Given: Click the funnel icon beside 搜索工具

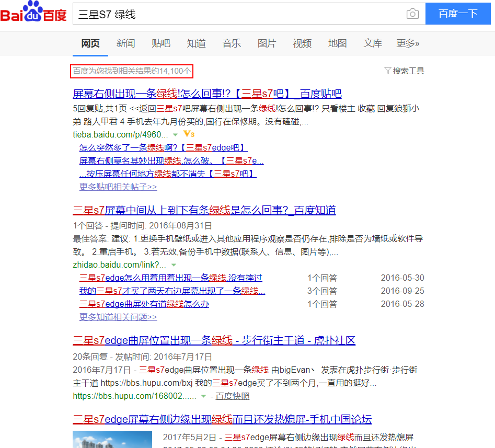Looking at the screenshot, I should tap(388, 70).
